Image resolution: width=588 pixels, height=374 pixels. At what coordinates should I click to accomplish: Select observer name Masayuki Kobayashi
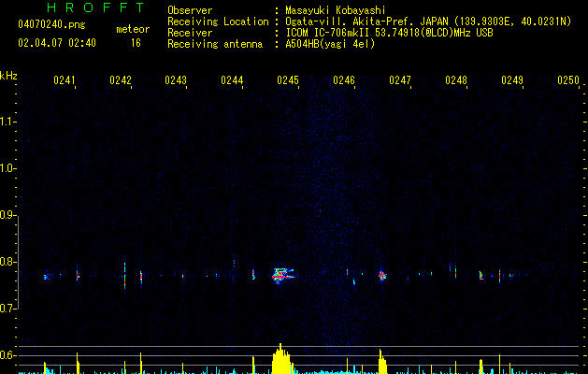336,10
